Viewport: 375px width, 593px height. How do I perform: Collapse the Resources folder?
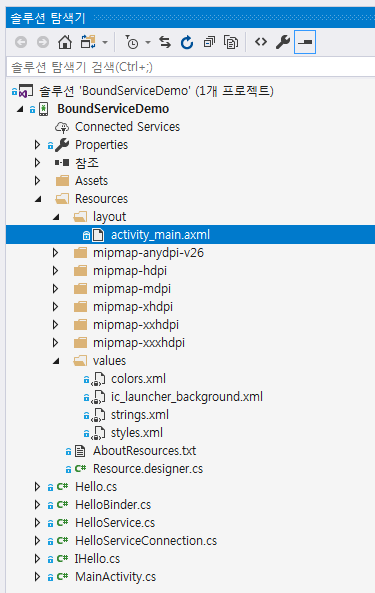38,199
